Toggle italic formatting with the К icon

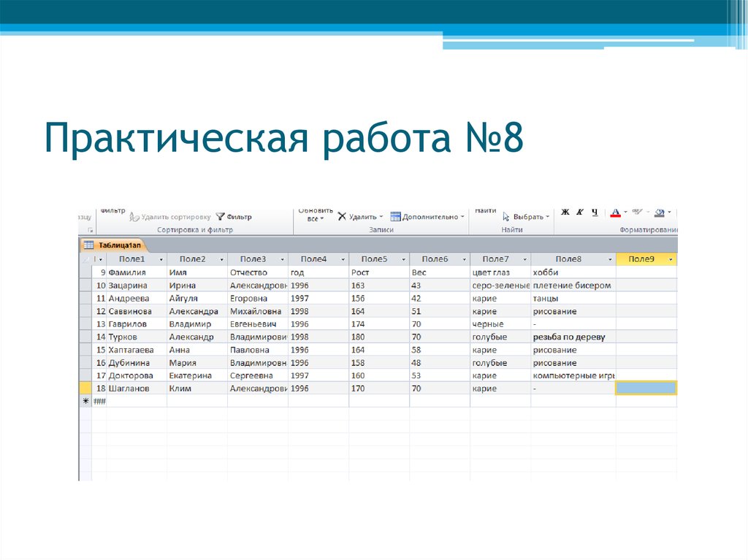(579, 213)
